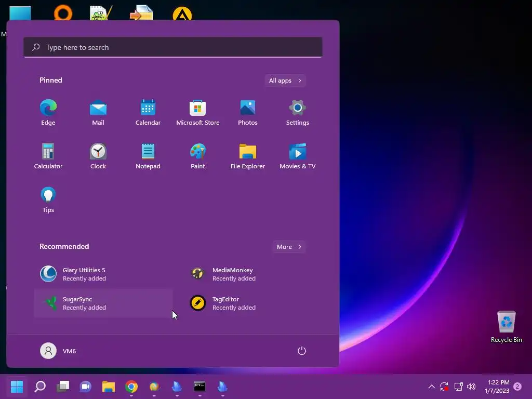Expand the system tray hidden icons chevron
The width and height of the screenshot is (532, 399).
coord(432,387)
